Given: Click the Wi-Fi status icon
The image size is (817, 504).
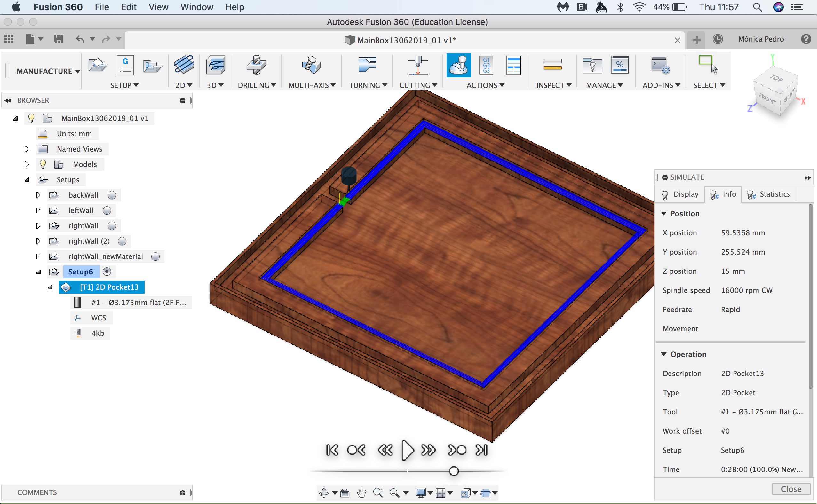Looking at the screenshot, I should 639,7.
